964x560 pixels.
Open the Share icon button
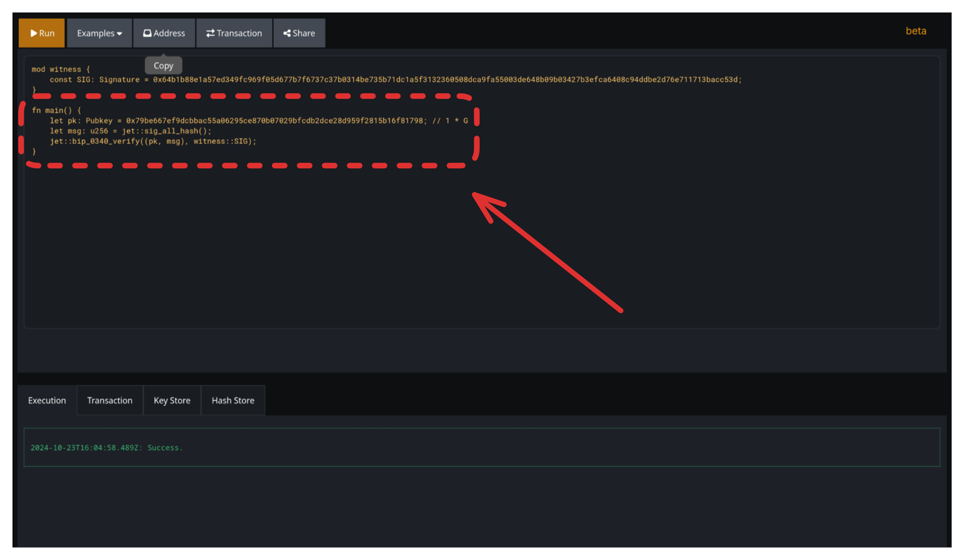[299, 33]
